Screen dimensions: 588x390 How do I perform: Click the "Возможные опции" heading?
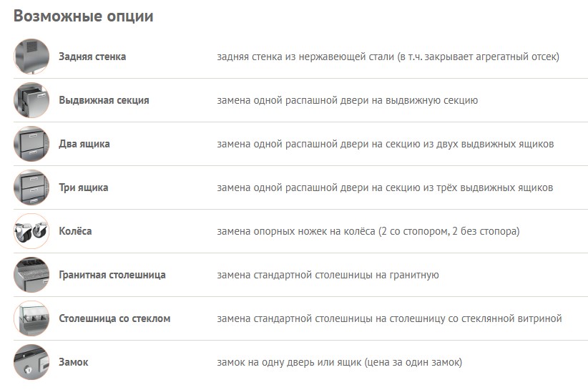point(84,16)
